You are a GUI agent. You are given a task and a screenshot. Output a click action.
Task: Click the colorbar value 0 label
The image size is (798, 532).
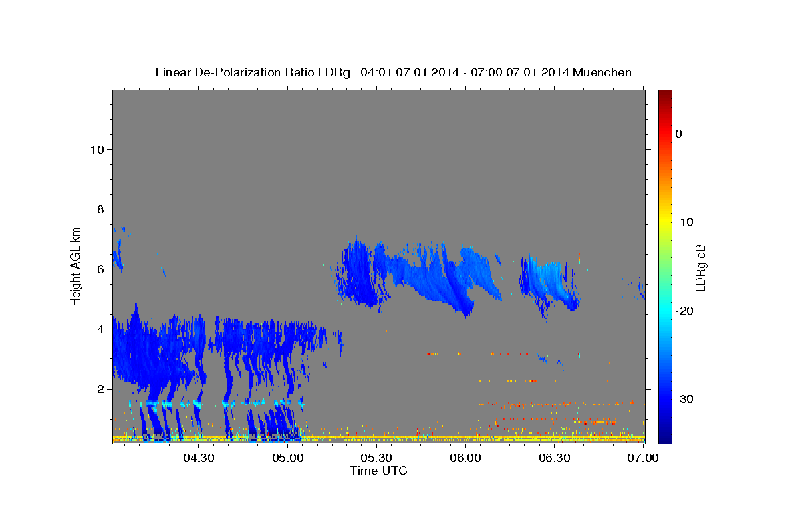678,134
